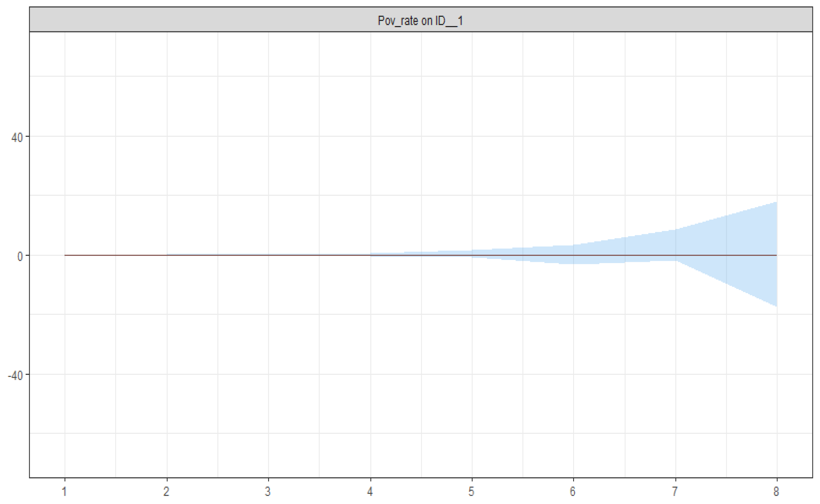The height and width of the screenshot is (504, 820).
Task: Click the 'Pov_rate on ID__1' facet title
Action: [420, 21]
